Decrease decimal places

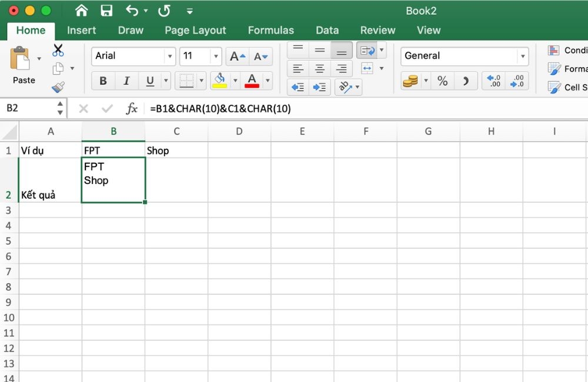[517, 81]
